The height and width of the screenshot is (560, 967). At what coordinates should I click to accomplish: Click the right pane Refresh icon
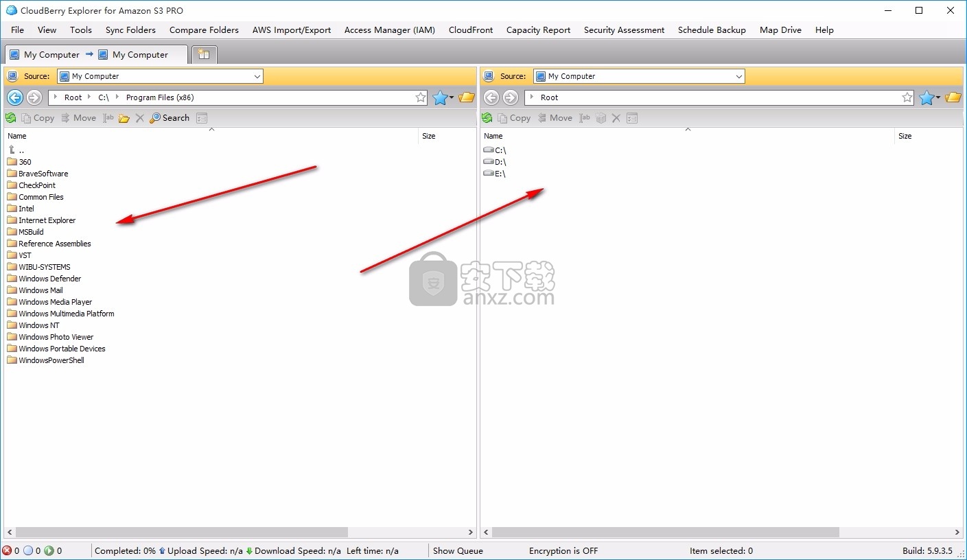coord(487,118)
